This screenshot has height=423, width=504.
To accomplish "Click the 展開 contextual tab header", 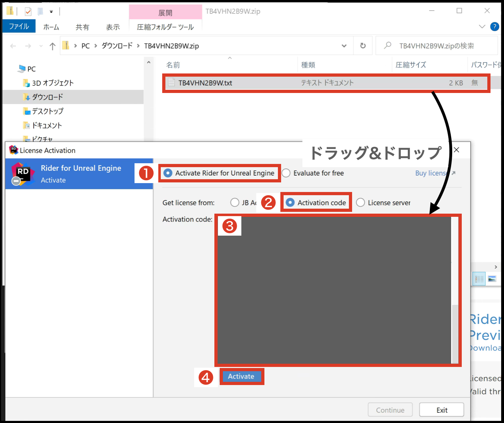I will 165,13.
